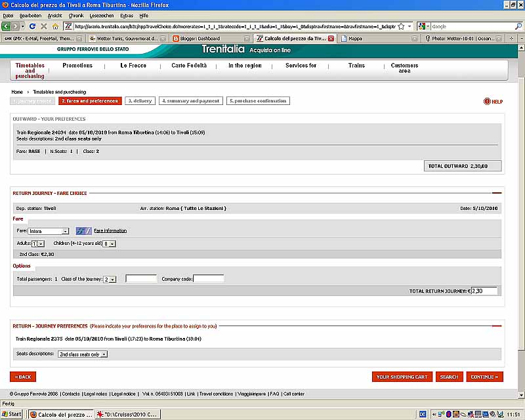Image resolution: width=525 pixels, height=420 pixels.
Task: Open the Promotions section
Action: [x=77, y=66]
